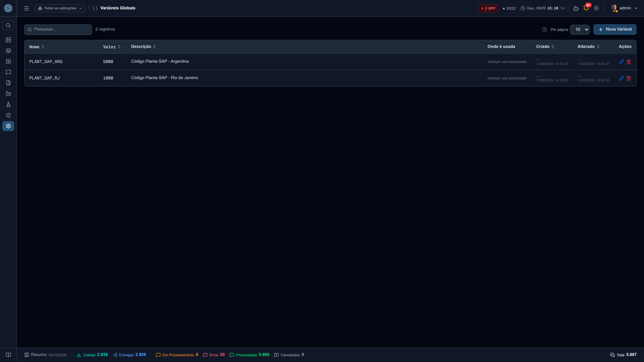Open the layers sidebar icon
The width and height of the screenshot is (644, 362).
point(8,50)
